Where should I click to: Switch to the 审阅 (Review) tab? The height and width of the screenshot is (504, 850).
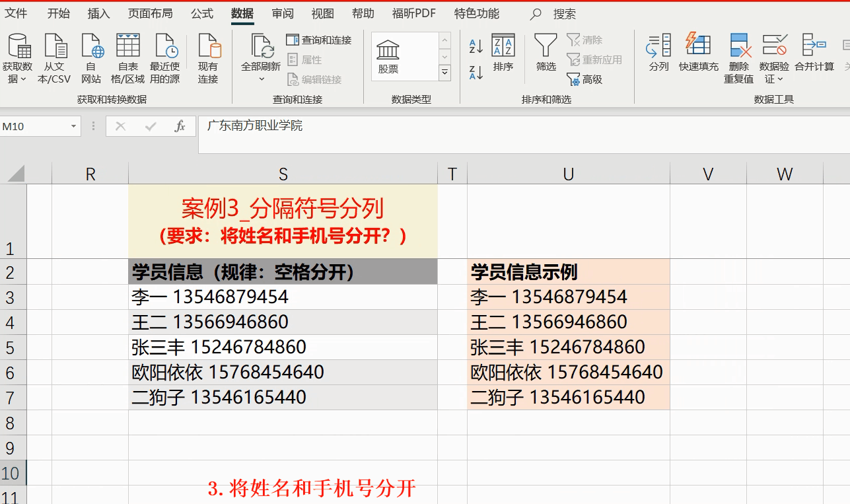point(283,13)
